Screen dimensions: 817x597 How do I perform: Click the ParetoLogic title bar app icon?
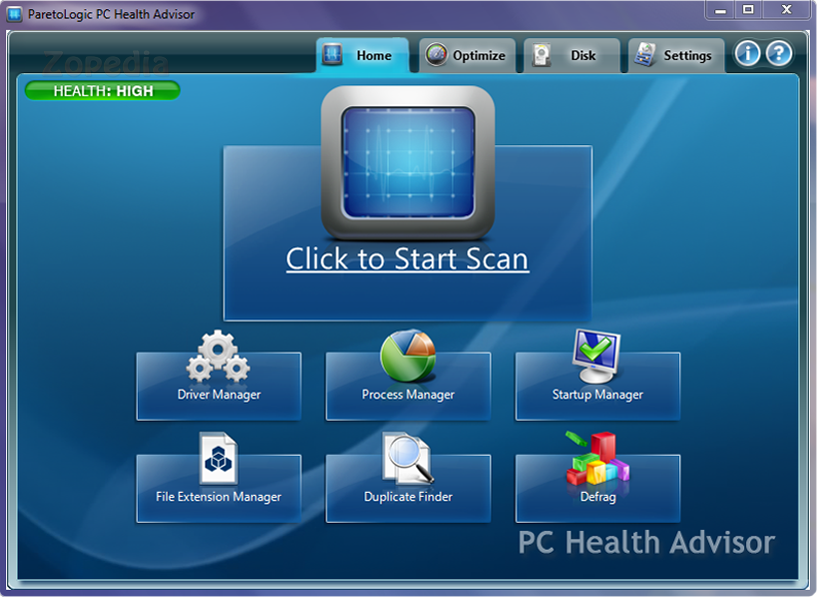tap(14, 14)
